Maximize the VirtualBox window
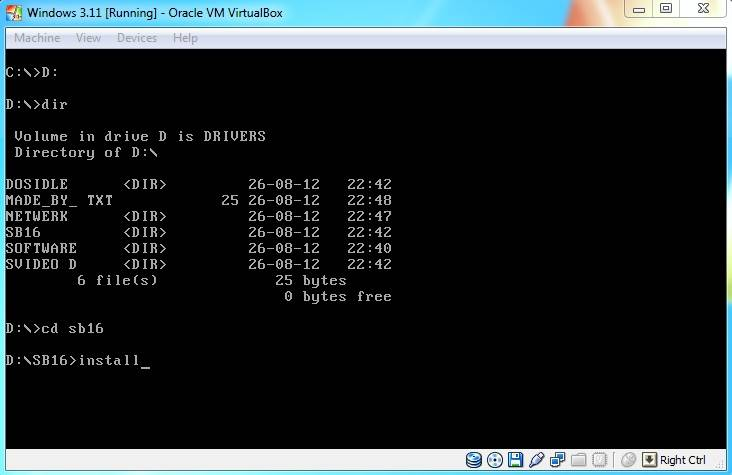Image resolution: width=732 pixels, height=475 pixels. click(666, 9)
